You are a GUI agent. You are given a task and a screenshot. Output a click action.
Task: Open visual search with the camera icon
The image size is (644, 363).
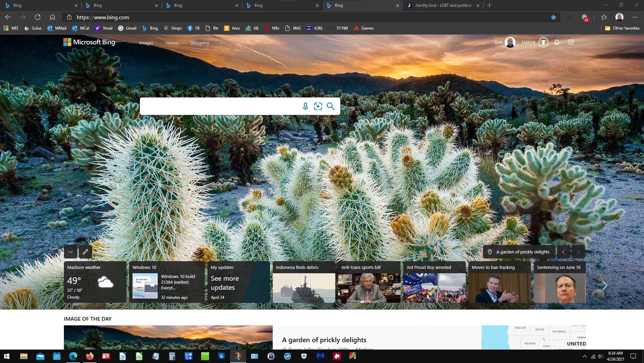click(318, 106)
